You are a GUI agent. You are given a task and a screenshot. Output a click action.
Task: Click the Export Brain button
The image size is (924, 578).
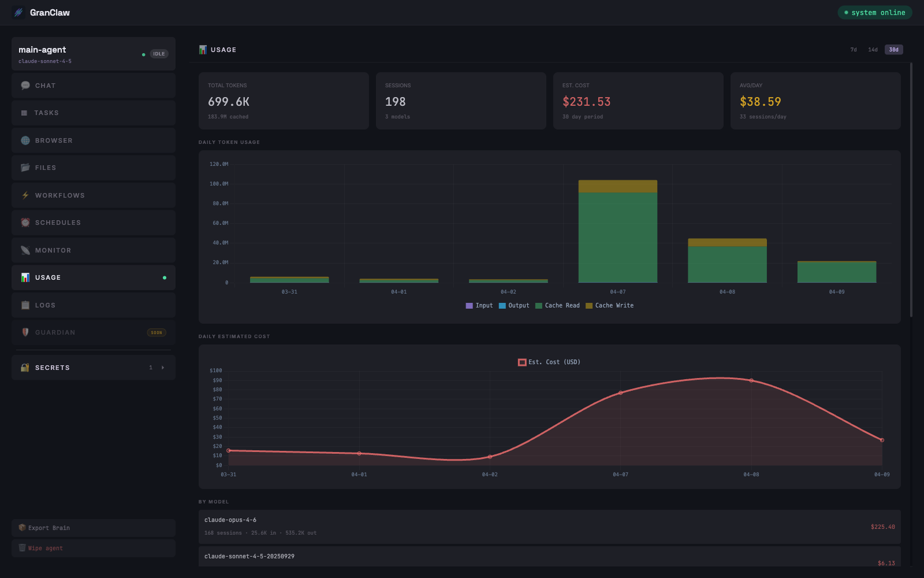[x=93, y=528]
